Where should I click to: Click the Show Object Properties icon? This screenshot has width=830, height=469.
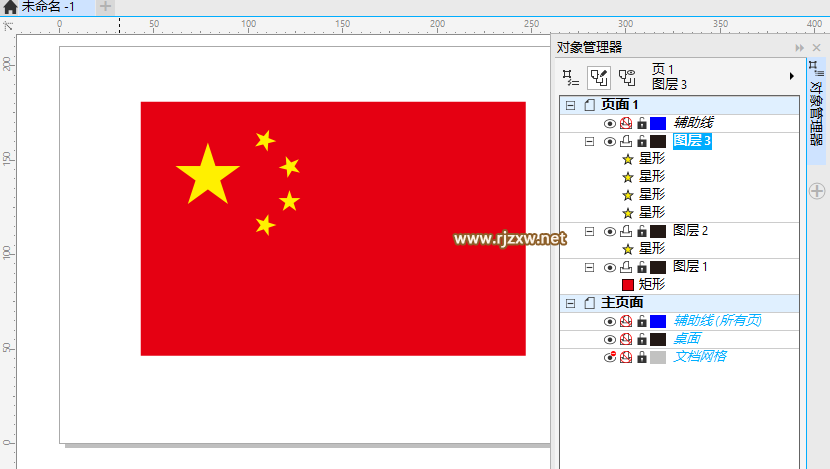tap(570, 78)
